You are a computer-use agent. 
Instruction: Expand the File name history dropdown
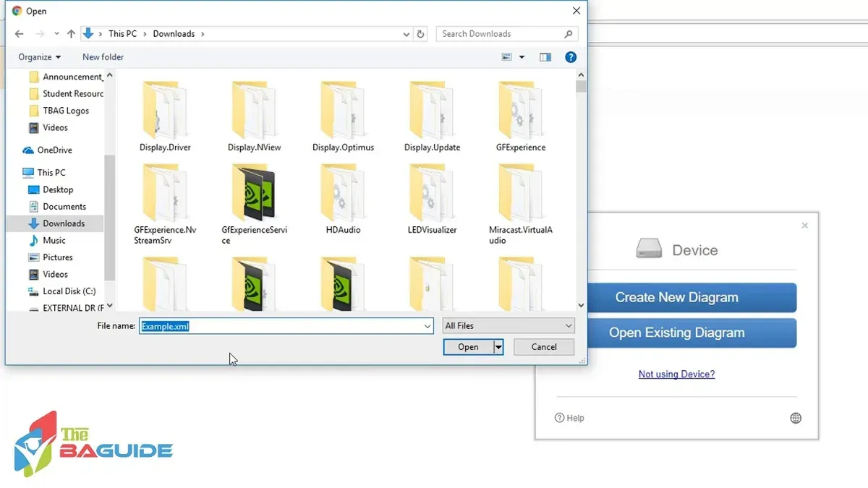[x=427, y=326]
